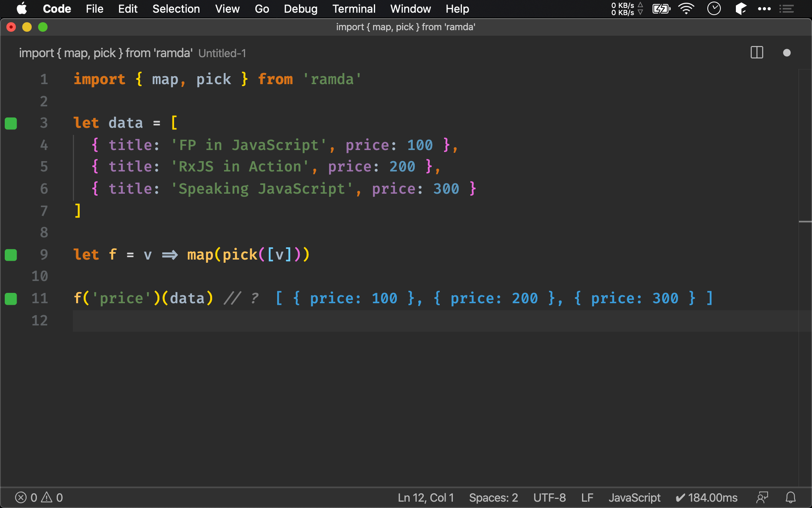Change the LF end of line sequence

pos(587,498)
